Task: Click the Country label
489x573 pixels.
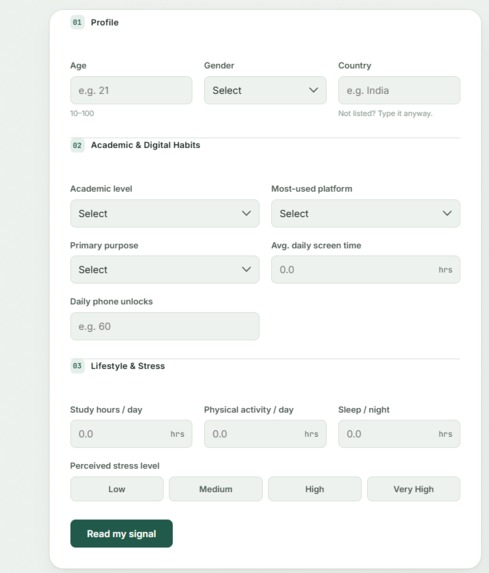Action: click(x=355, y=65)
